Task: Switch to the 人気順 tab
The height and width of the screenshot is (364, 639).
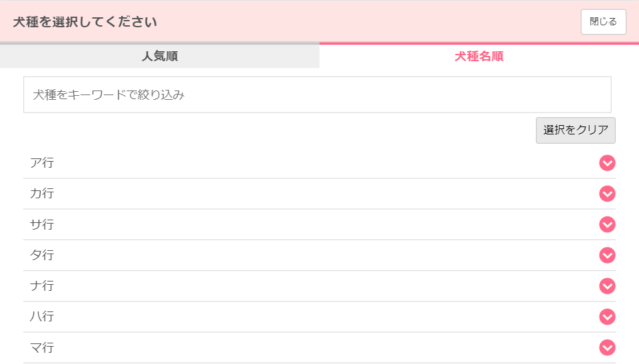Action: [160, 55]
